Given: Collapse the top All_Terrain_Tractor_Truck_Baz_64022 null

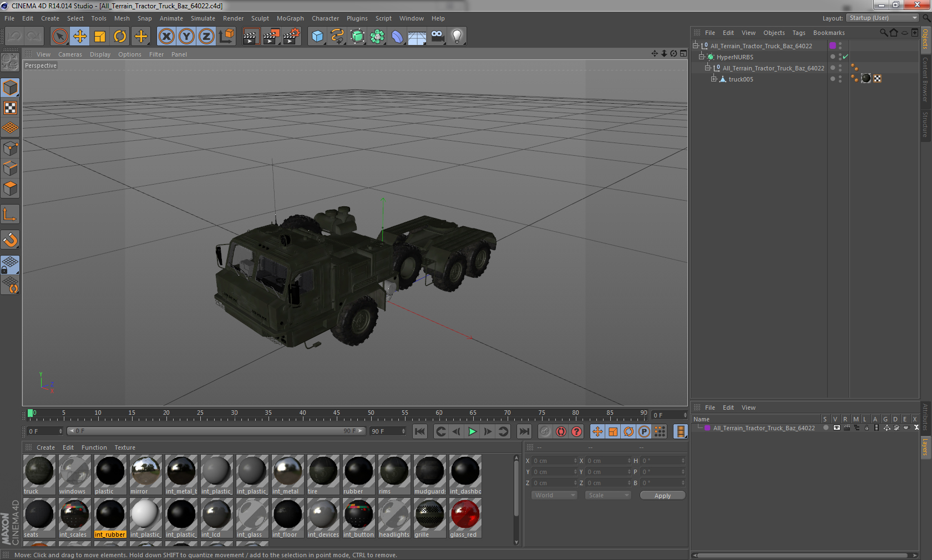Looking at the screenshot, I should (695, 45).
